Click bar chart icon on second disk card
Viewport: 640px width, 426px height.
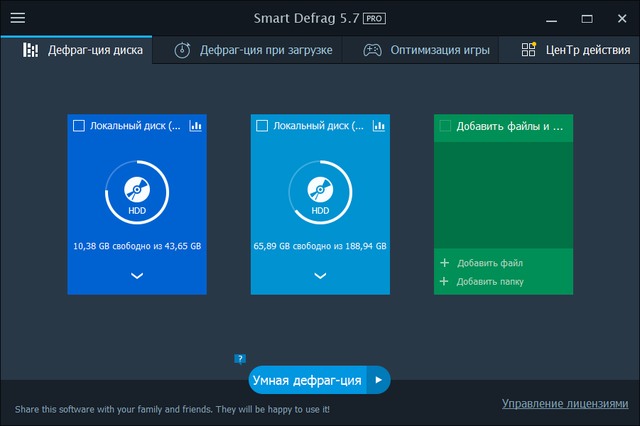click(x=378, y=126)
